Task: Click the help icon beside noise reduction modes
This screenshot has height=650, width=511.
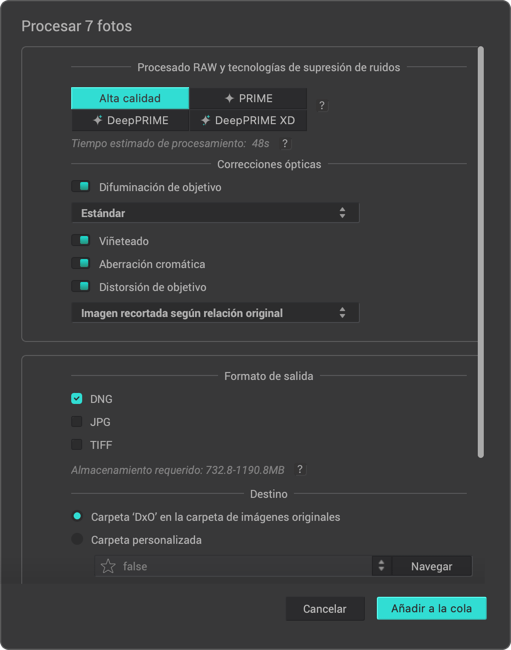Action: click(x=322, y=105)
